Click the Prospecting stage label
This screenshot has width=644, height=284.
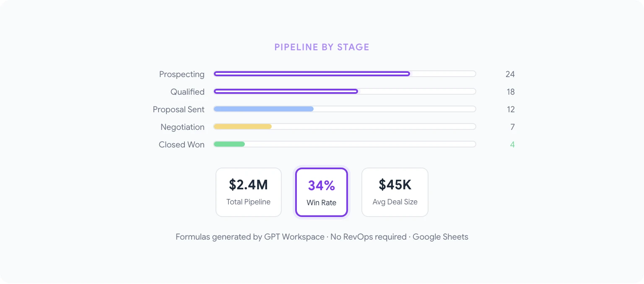tap(182, 74)
